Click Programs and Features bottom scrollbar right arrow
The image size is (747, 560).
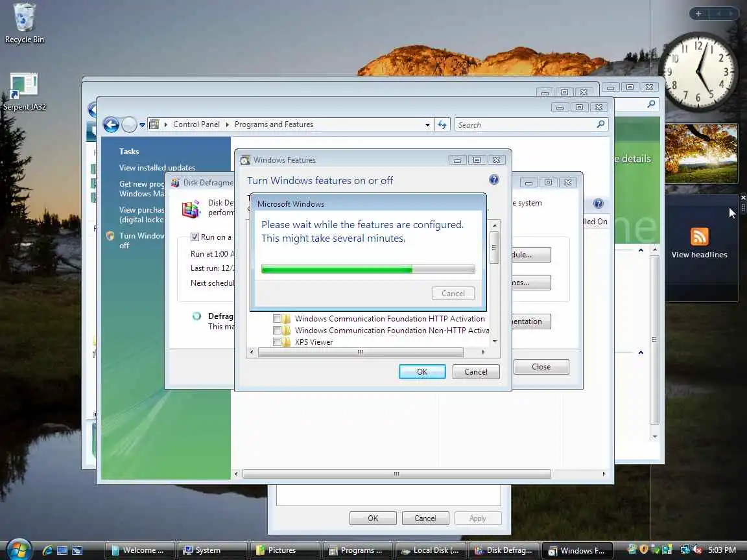click(x=604, y=474)
